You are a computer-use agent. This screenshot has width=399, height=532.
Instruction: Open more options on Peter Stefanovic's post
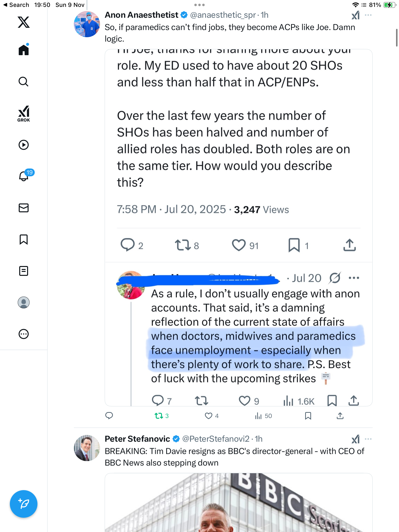[x=368, y=439]
